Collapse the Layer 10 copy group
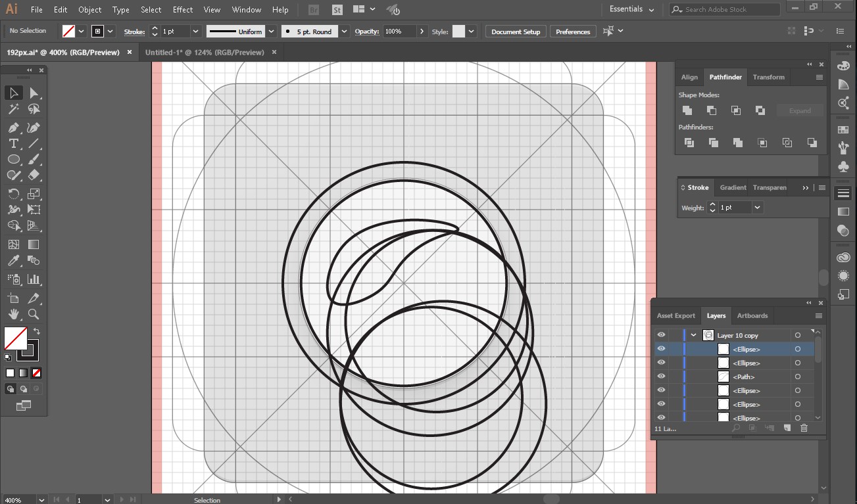Screen dimensions: 857x504 693,335
